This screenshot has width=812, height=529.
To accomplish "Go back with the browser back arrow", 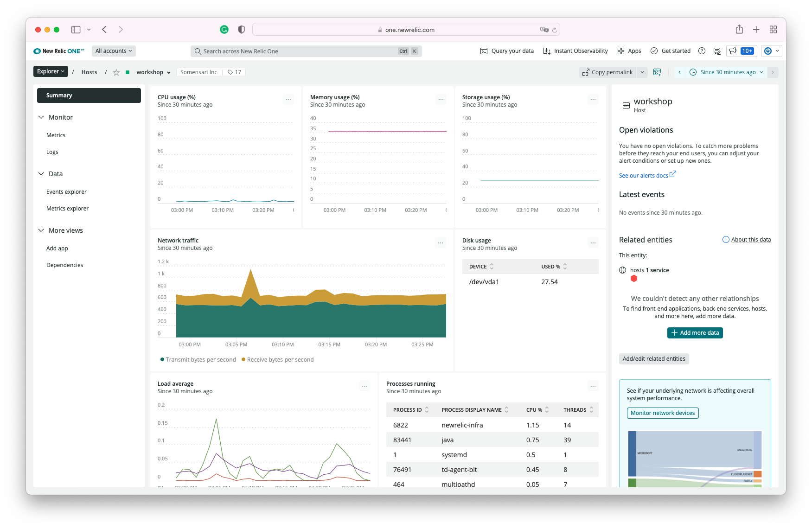I will tap(104, 30).
